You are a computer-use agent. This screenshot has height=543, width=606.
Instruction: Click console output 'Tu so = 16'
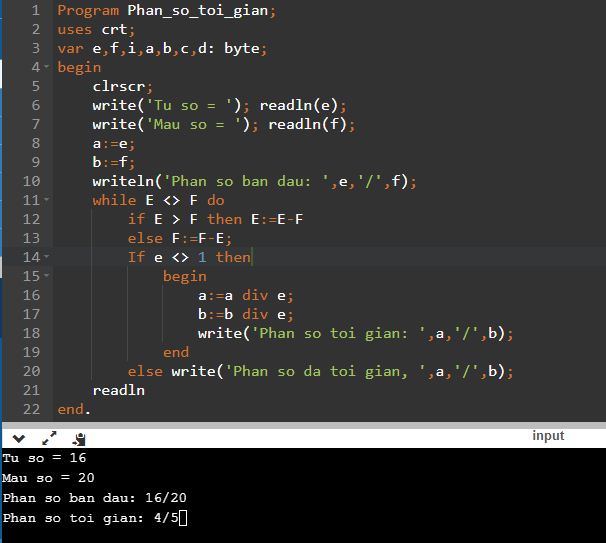[44, 458]
